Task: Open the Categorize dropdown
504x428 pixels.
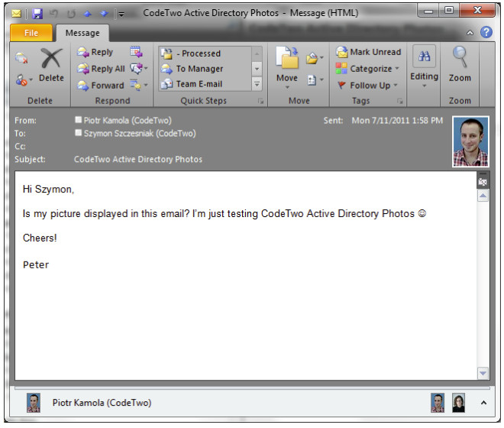Action: (367, 69)
